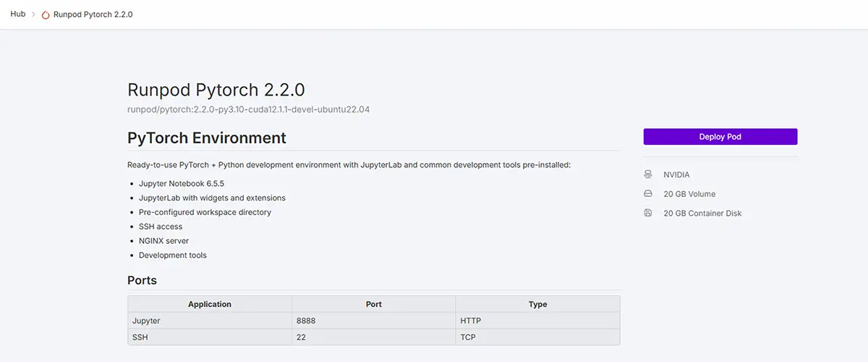Click the 20 GB Volume label

[689, 194]
